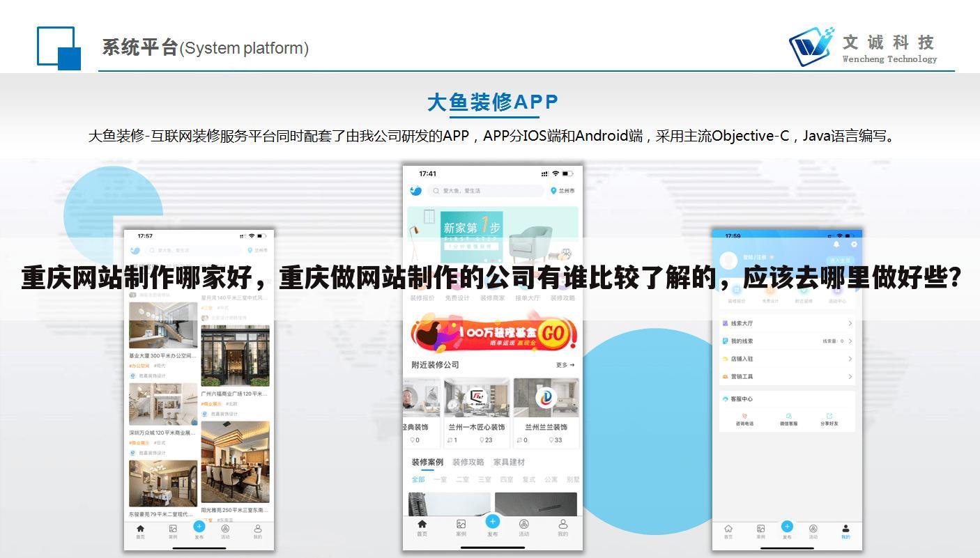
Task: Select the 全部 filter in case categories
Action: [418, 479]
